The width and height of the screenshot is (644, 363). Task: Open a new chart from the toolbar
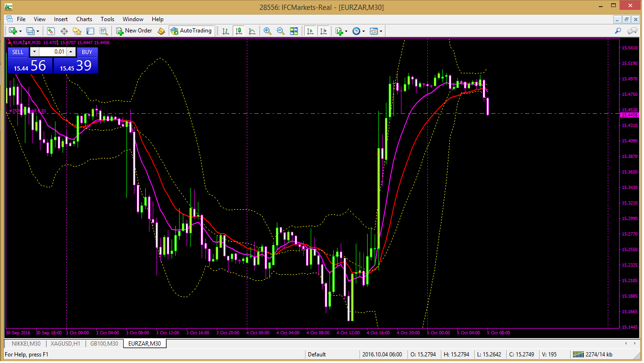tap(13, 31)
